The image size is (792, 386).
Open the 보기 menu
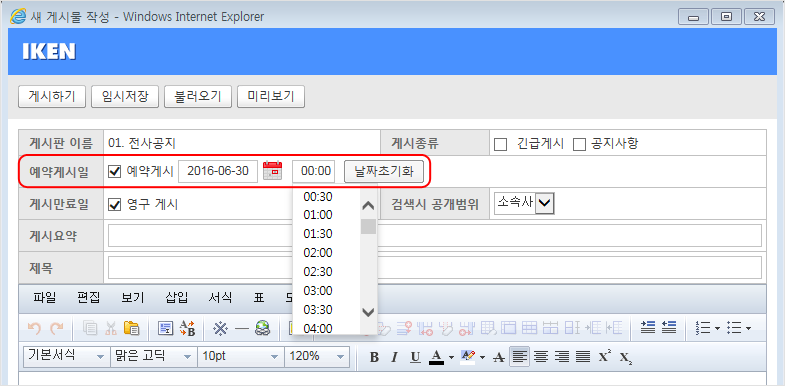click(132, 298)
